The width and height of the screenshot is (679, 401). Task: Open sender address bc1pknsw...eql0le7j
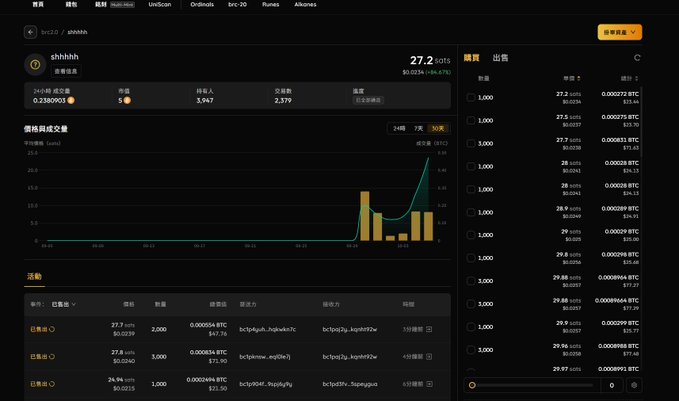265,356
